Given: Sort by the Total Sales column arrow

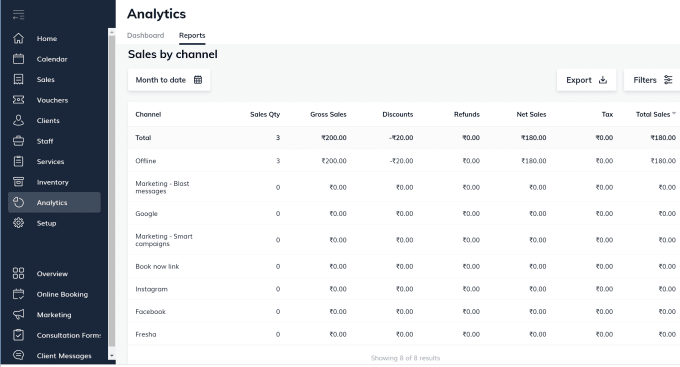Looking at the screenshot, I should pyautogui.click(x=674, y=114).
